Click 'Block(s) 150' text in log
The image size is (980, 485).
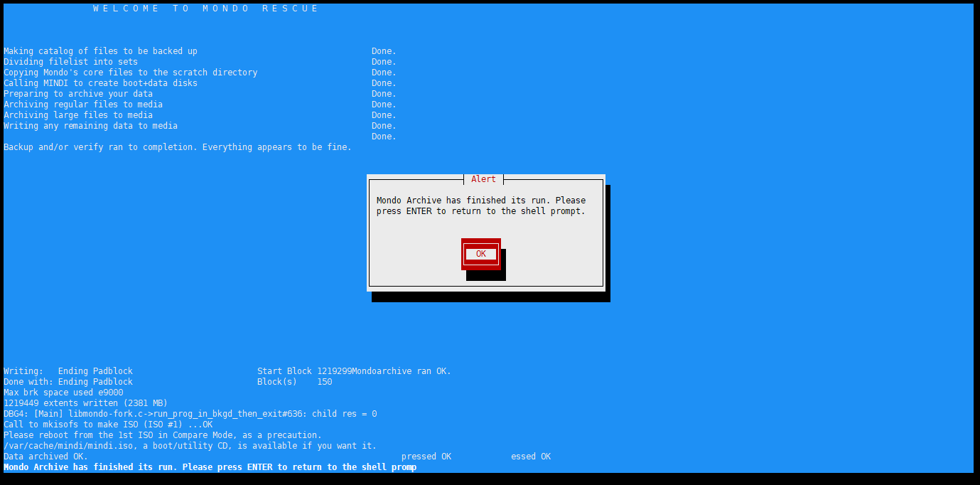[x=295, y=382]
